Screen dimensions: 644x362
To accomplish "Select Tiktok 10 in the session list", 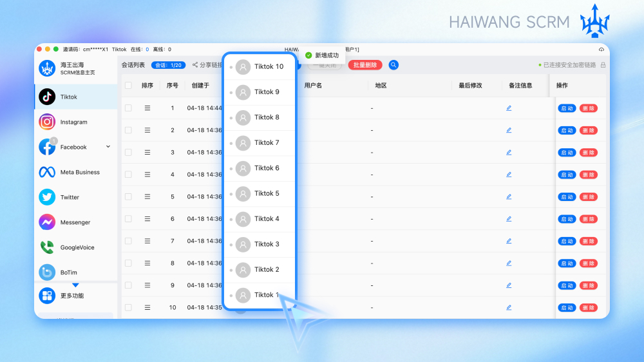I will coord(260,66).
